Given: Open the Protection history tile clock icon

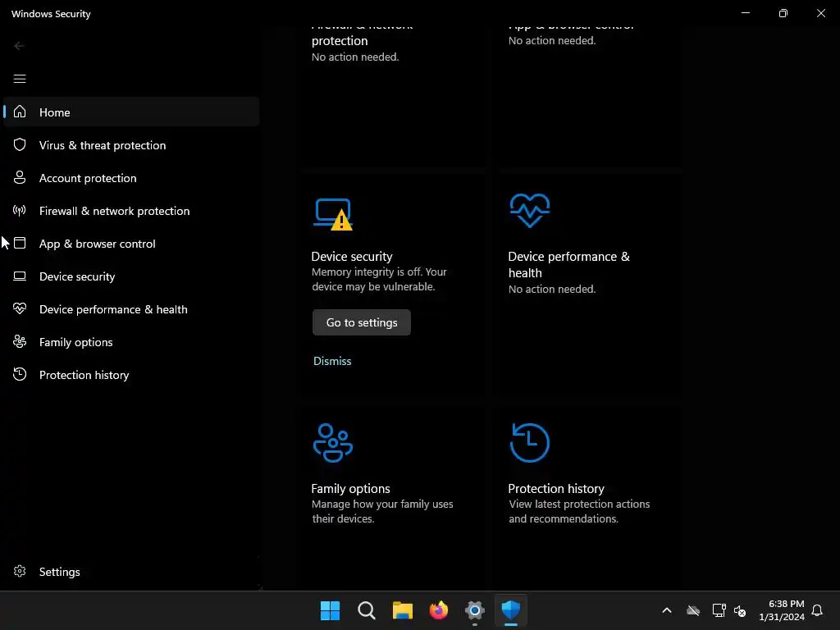Looking at the screenshot, I should point(530,442).
